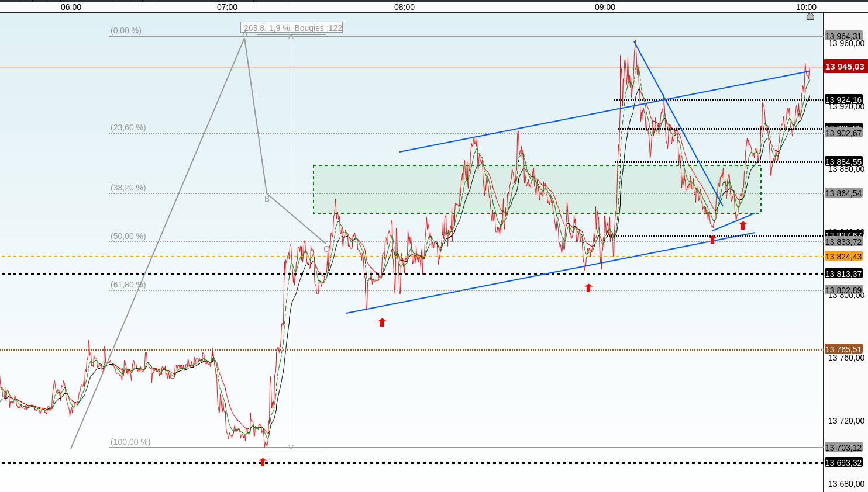Select the 13 693,32 level label

843,463
